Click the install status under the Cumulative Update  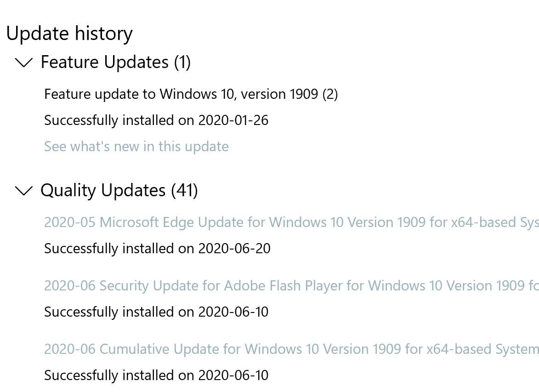click(156, 375)
